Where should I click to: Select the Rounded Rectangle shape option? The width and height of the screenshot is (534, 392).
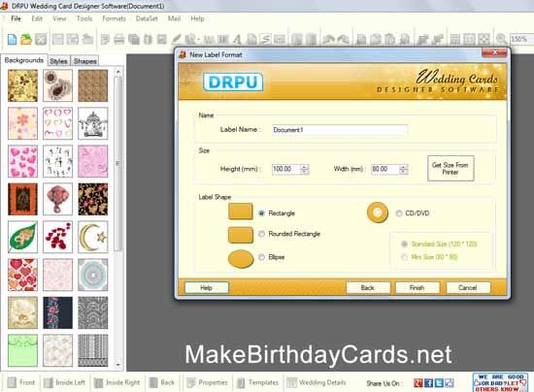(261, 234)
